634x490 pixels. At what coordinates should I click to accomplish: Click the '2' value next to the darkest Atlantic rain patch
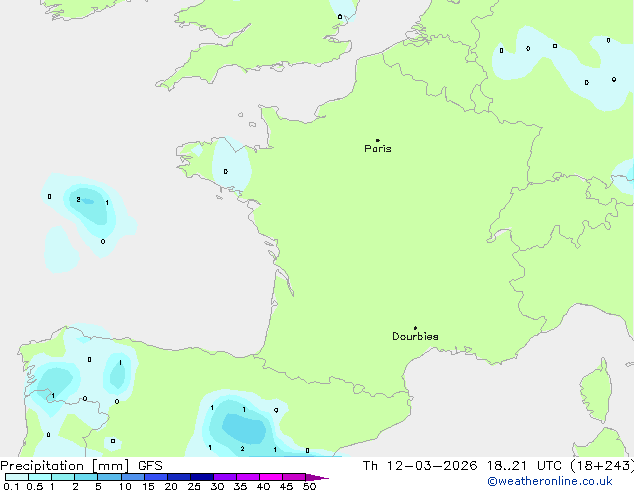click(x=78, y=199)
